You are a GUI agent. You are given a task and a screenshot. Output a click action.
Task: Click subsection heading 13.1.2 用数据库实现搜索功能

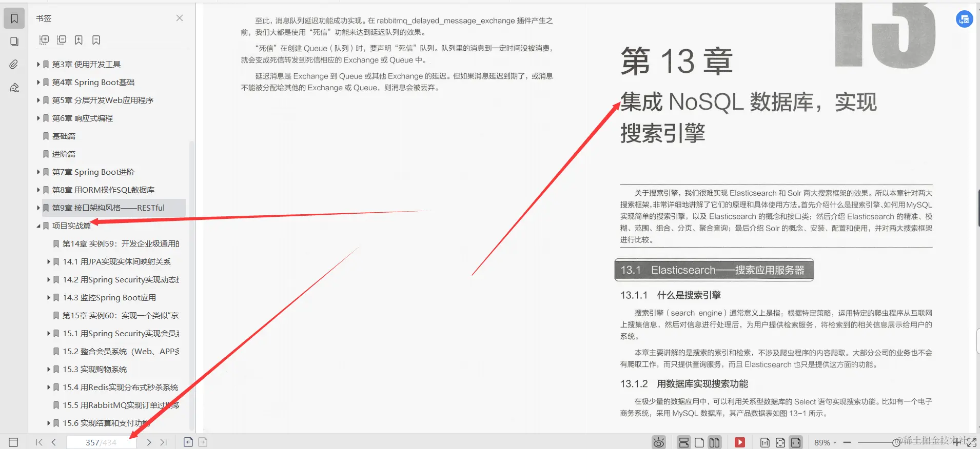(x=684, y=384)
